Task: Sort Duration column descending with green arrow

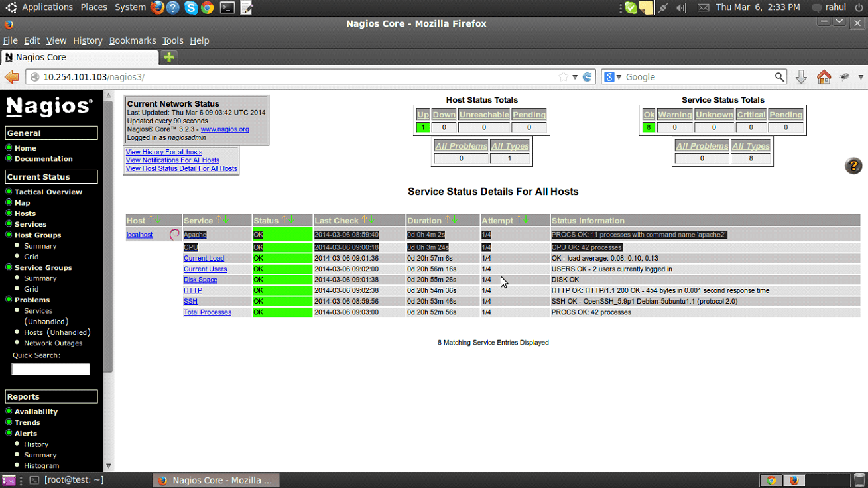Action: tap(455, 220)
